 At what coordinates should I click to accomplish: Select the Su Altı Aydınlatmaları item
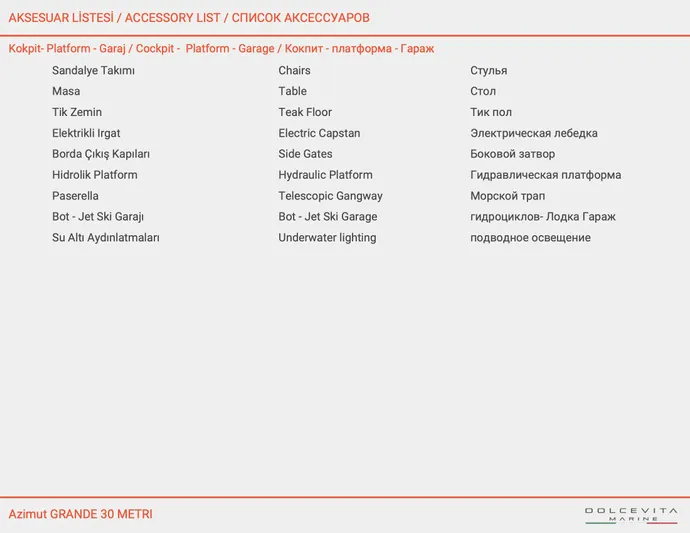pyautogui.click(x=105, y=238)
